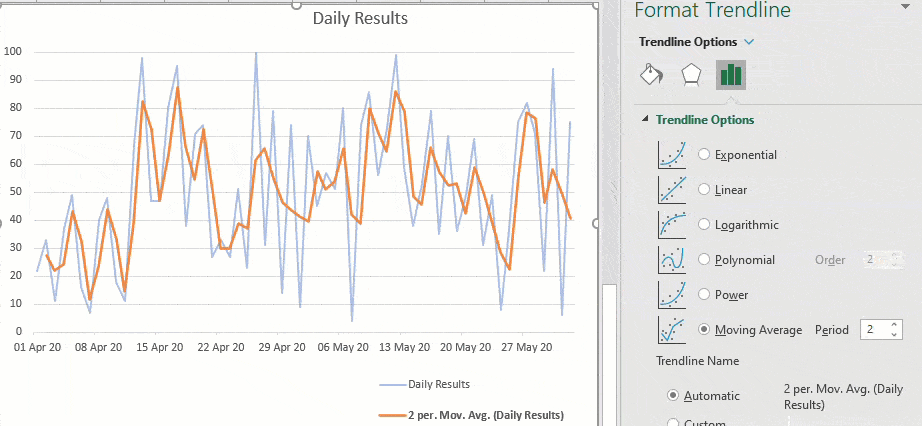Open the Fill & Line paint bucket tab
This screenshot has height=426, width=922.
651,75
